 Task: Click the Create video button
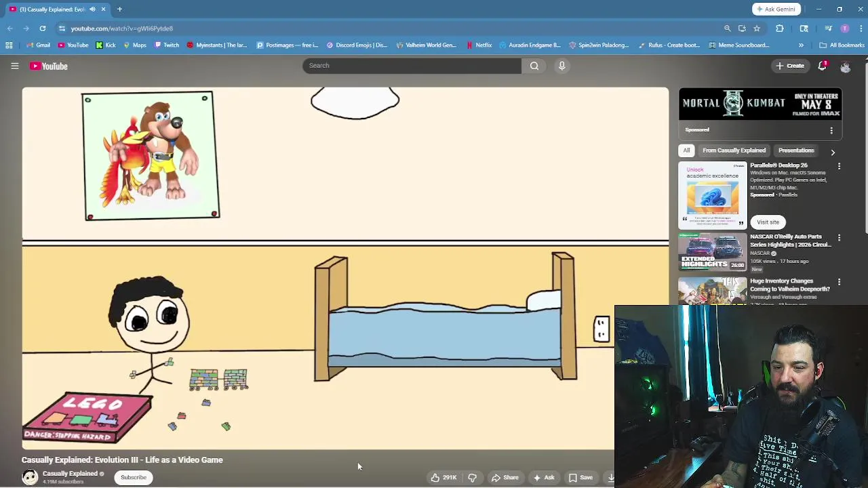pyautogui.click(x=790, y=66)
